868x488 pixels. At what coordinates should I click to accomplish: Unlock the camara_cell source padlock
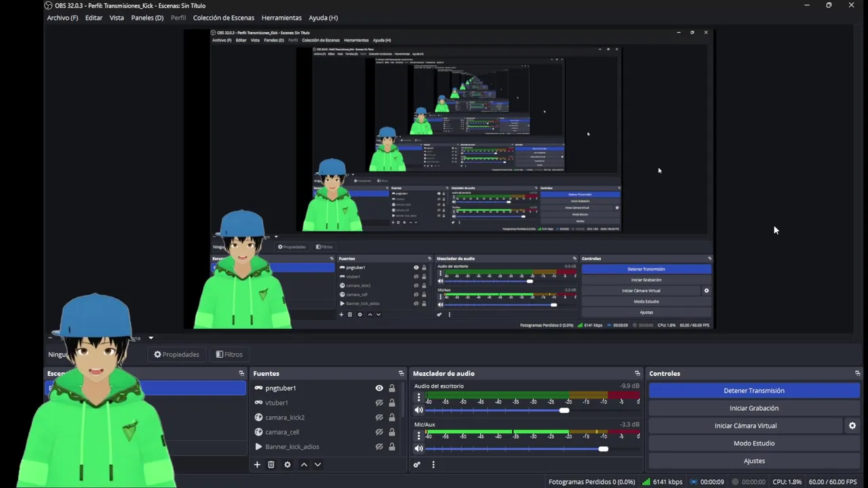tap(392, 432)
